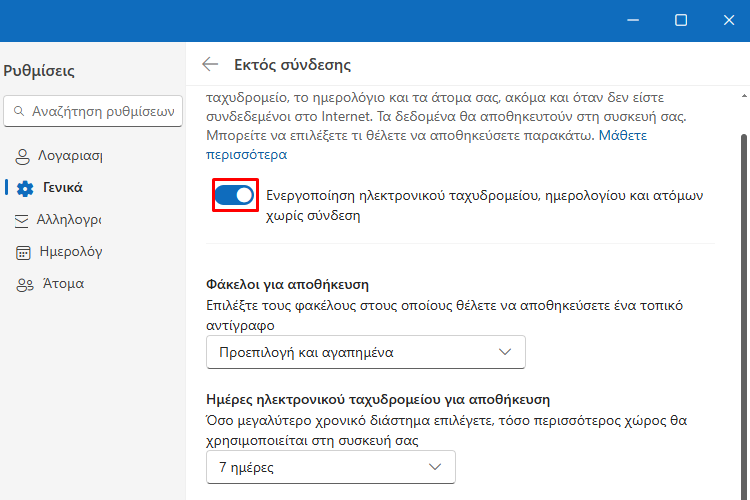The height and width of the screenshot is (500, 750).
Task: Expand the 7 ημέρες dropdown
Action: pos(331,467)
